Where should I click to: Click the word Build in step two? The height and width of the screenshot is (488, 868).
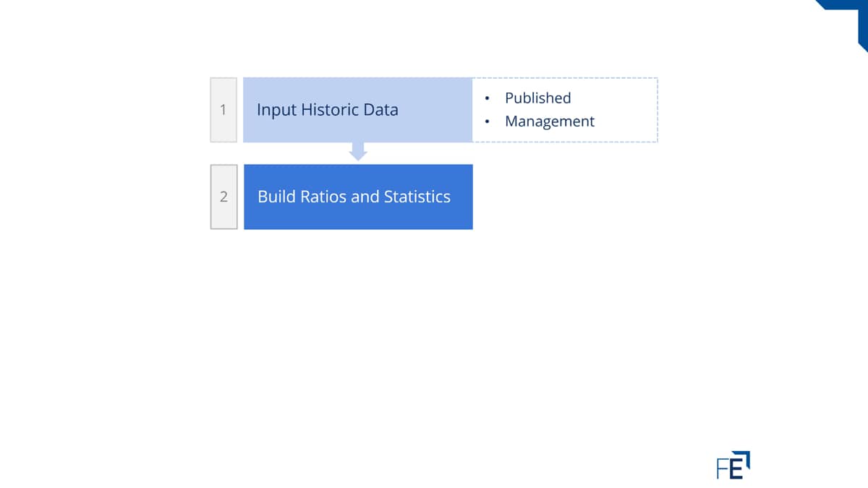click(276, 197)
